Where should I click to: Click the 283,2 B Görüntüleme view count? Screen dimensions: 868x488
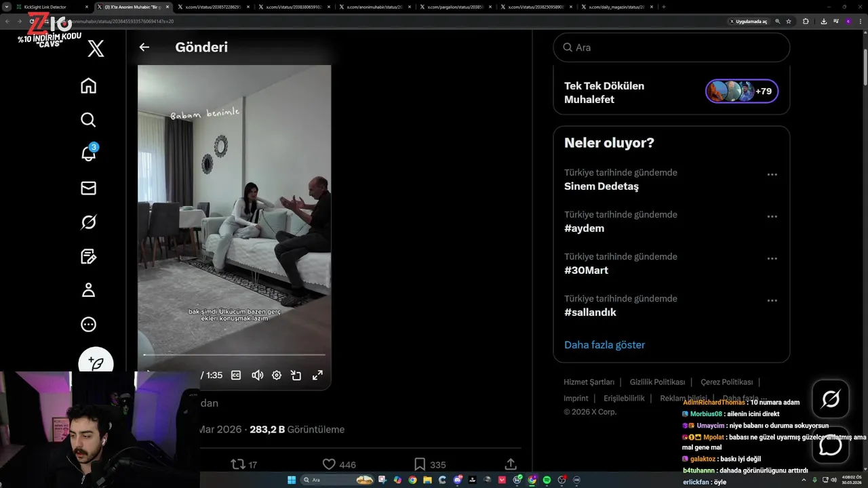tap(297, 430)
